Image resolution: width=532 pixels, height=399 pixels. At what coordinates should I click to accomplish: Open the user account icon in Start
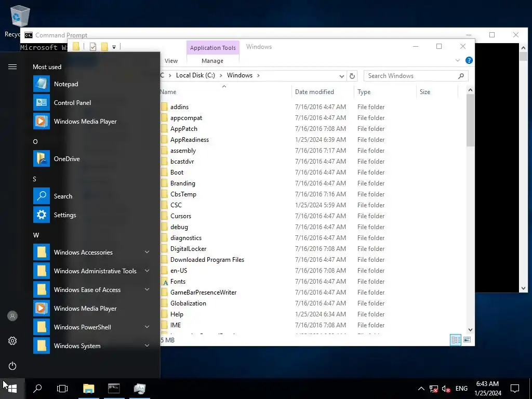coord(12,316)
